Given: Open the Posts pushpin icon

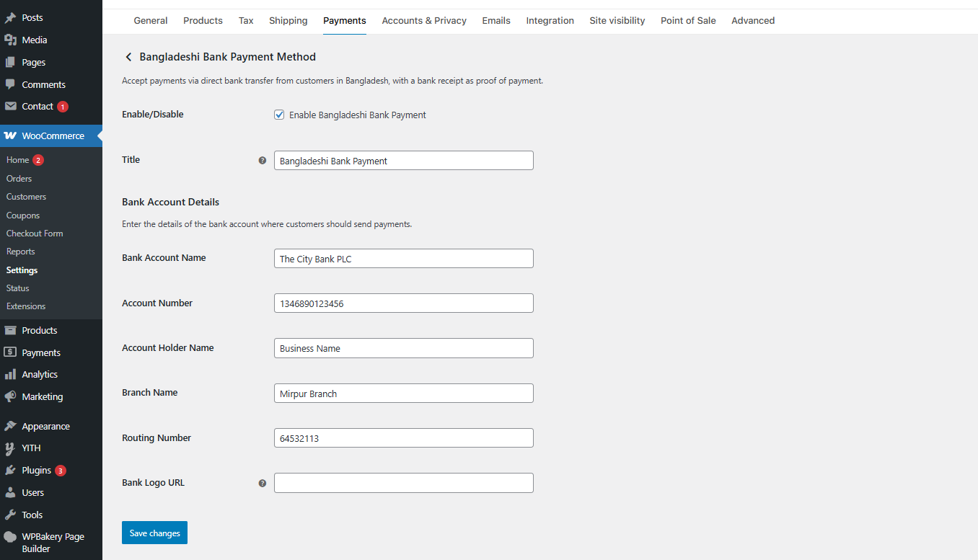Looking at the screenshot, I should pos(10,17).
